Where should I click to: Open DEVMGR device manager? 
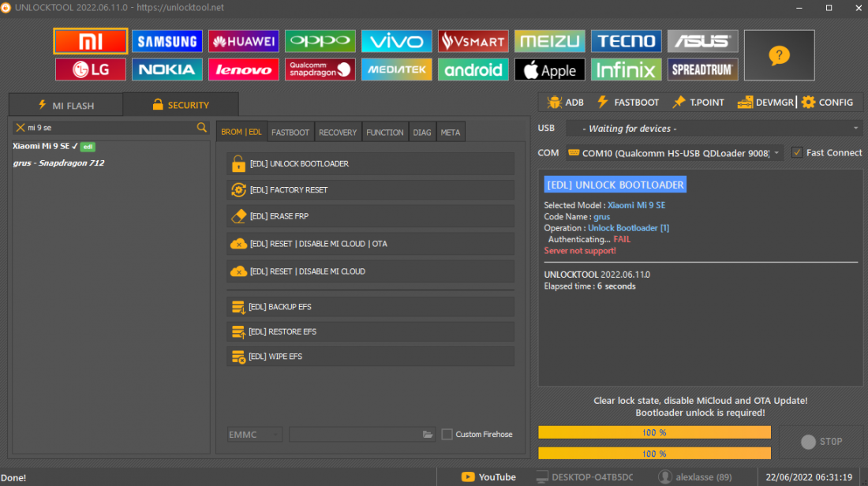click(765, 103)
